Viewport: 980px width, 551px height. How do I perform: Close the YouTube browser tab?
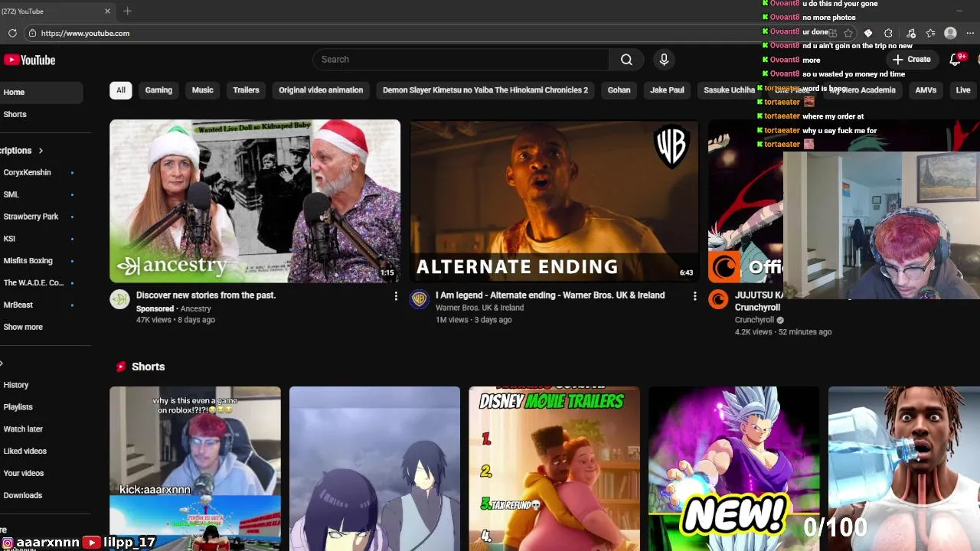pos(107,11)
